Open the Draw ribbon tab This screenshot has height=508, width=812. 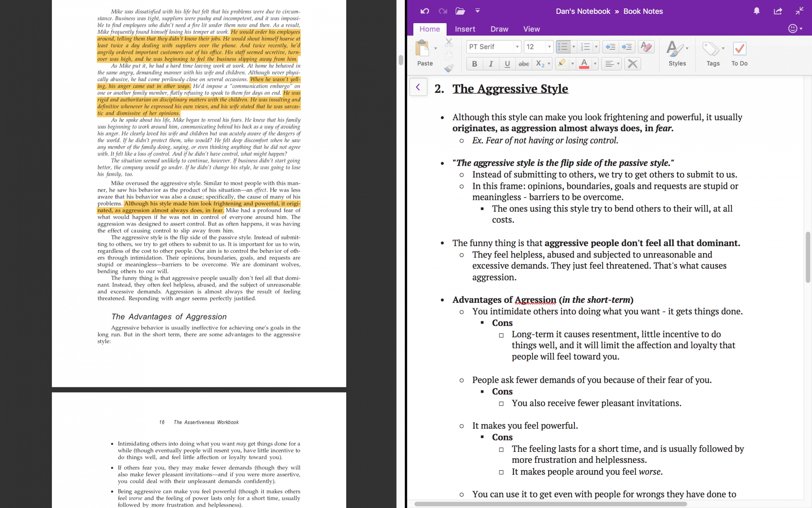499,29
